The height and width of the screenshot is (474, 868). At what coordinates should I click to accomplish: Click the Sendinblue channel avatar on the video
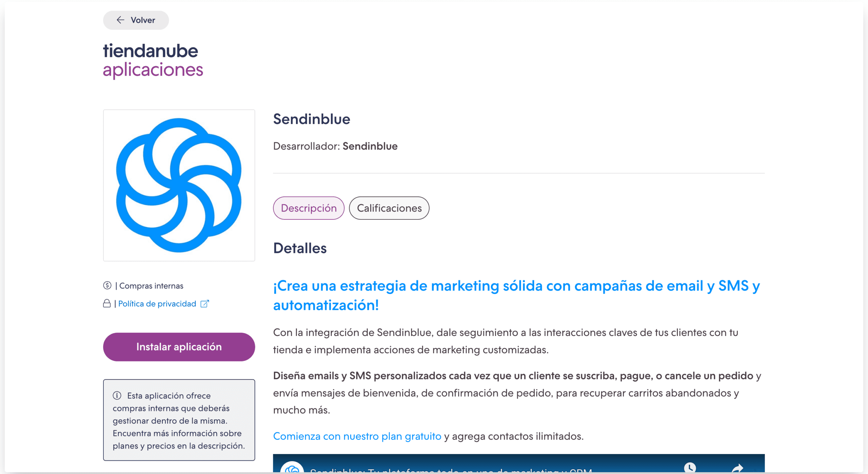click(292, 468)
